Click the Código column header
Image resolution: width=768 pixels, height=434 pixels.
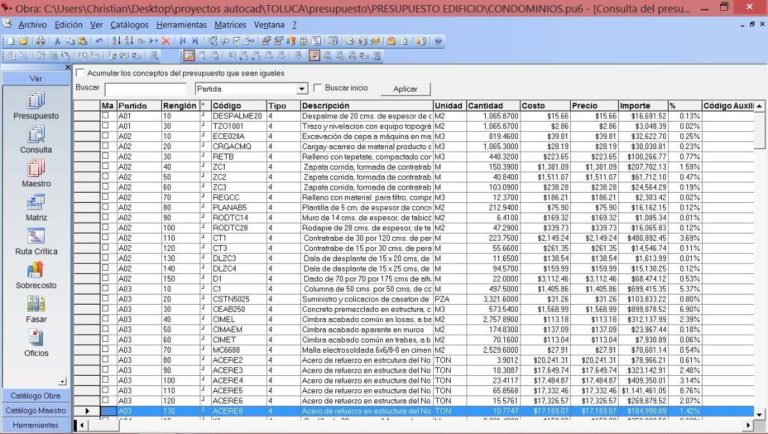[239, 105]
